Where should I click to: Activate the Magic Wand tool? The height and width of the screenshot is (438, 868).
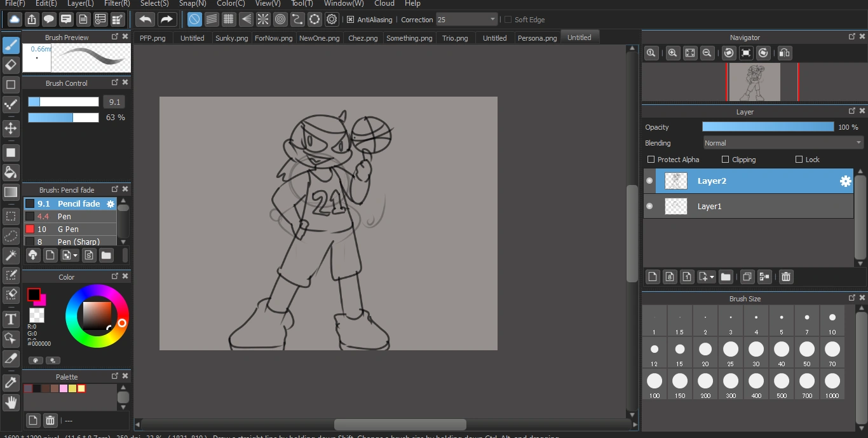(11, 255)
